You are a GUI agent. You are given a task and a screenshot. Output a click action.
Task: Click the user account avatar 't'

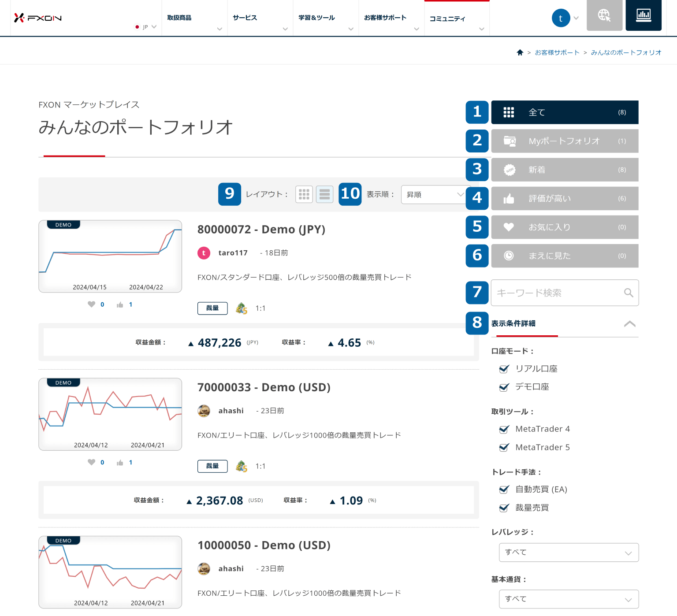click(x=561, y=18)
